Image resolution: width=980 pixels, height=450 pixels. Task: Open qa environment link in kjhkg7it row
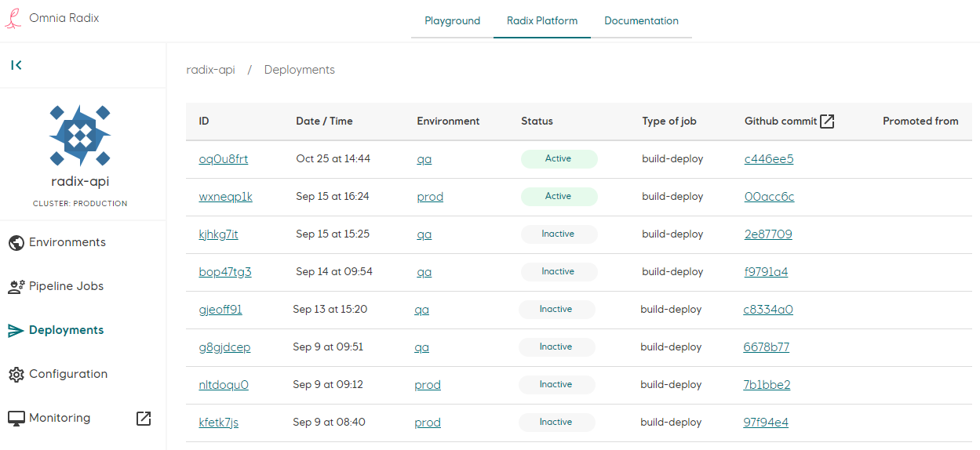(424, 234)
